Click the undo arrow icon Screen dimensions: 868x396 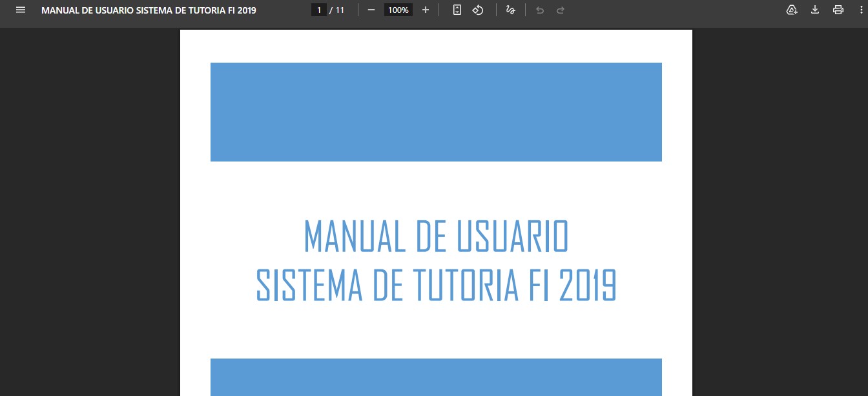pyautogui.click(x=540, y=10)
